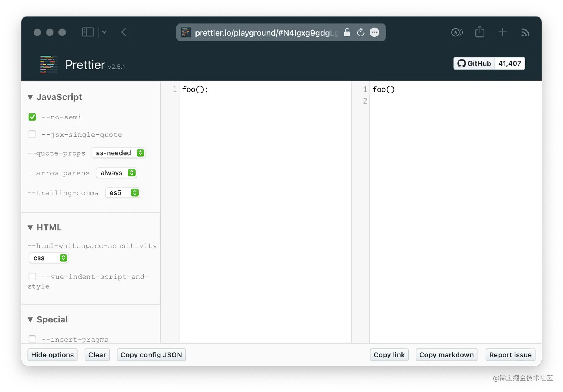The width and height of the screenshot is (563, 392).
Task: Open the --arrow-parens always dropdown
Action: 117,173
